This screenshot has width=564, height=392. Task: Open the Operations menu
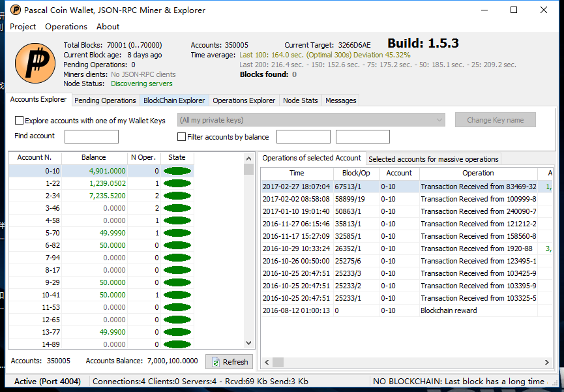pos(67,27)
